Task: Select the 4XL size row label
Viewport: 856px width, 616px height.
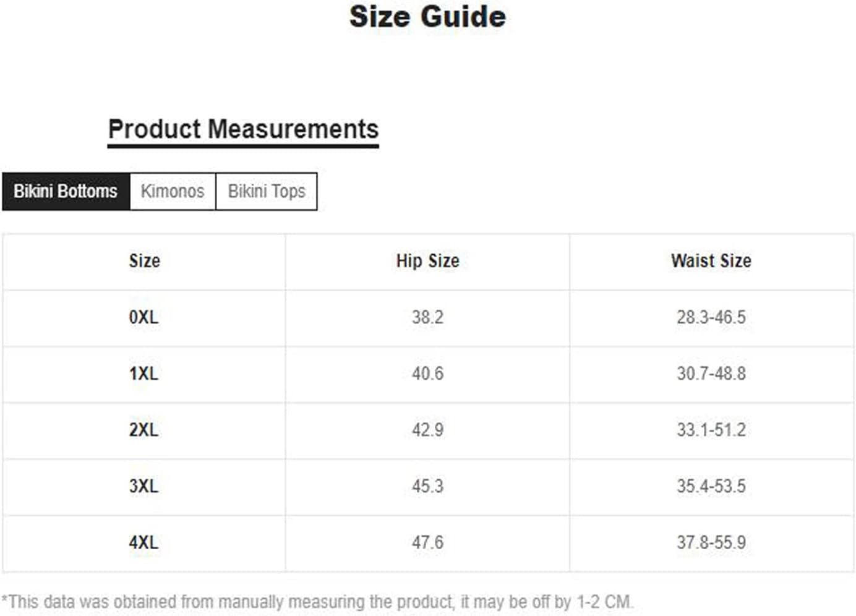Action: 143,542
